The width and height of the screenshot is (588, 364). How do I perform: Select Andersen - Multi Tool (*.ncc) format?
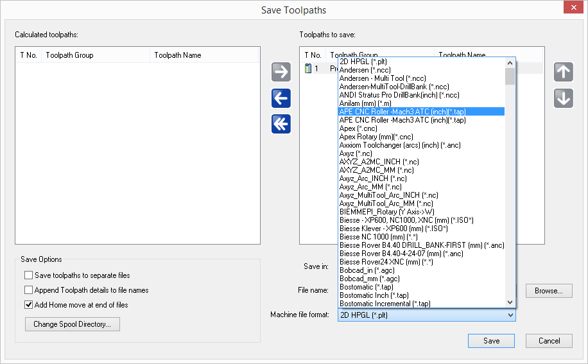383,78
